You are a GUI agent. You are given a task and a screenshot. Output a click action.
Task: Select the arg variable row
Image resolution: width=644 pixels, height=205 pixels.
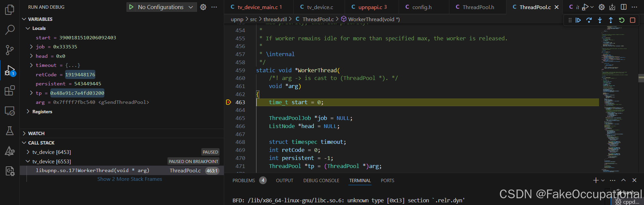pyautogui.click(x=122, y=102)
